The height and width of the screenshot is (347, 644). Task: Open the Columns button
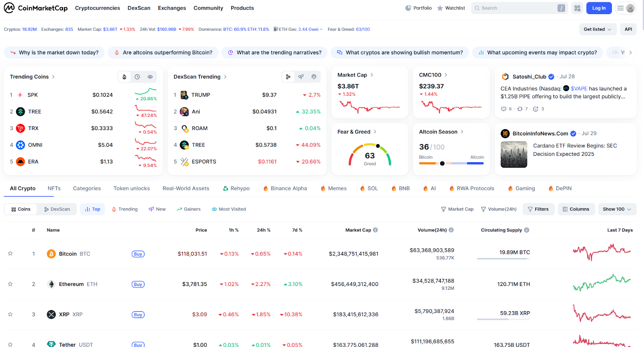click(576, 209)
